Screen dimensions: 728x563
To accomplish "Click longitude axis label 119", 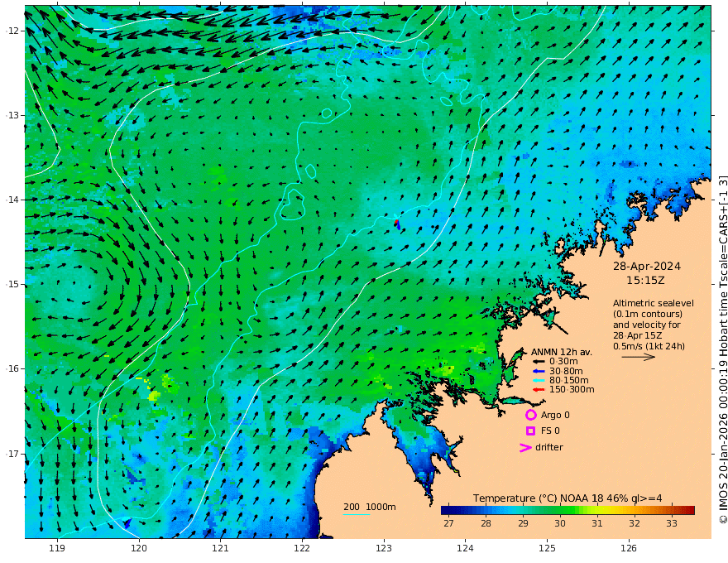I will point(57,548).
